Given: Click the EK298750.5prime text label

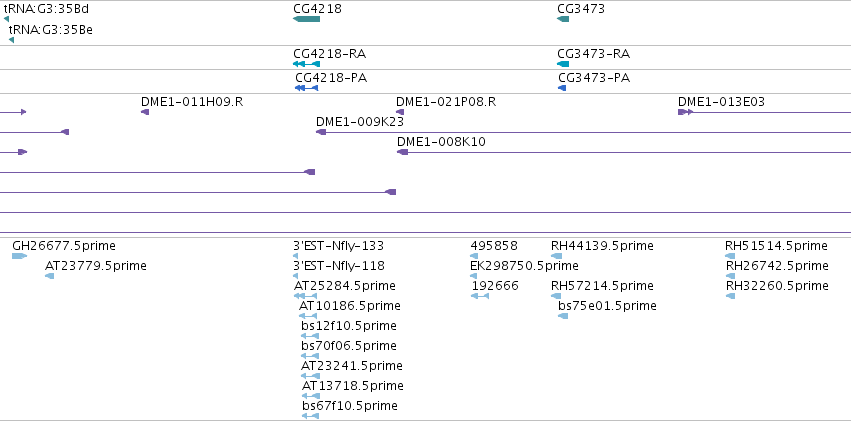Looking at the screenshot, I should [x=524, y=266].
